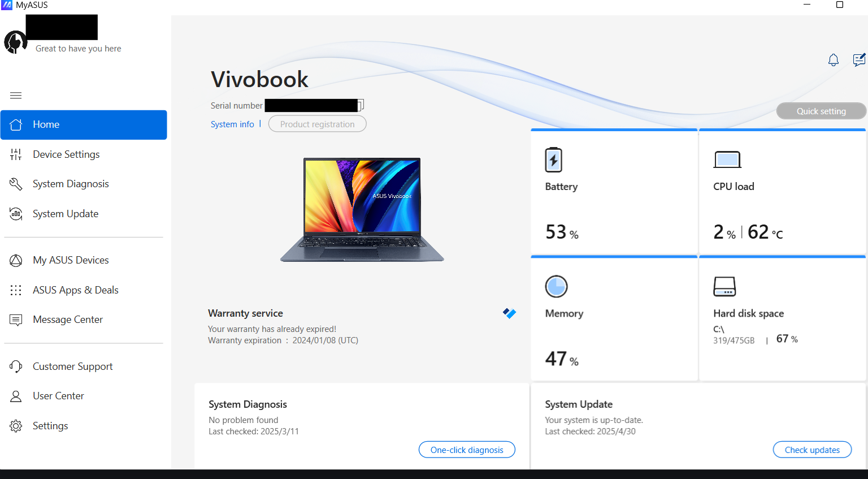The width and height of the screenshot is (868, 479).
Task: Click the Memory pie chart icon
Action: [x=556, y=286]
